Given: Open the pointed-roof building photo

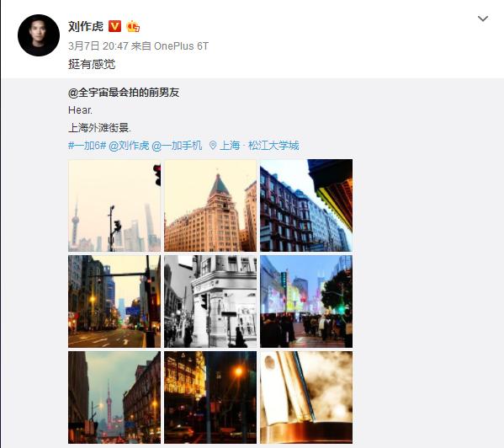Looking at the screenshot, I should coord(210,205).
